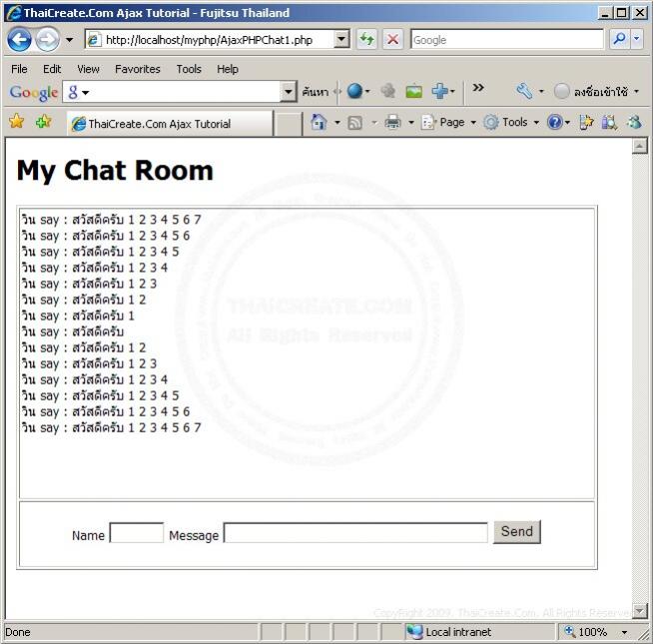Open the 100% zoom level dropdown
The image size is (653, 644).
tap(624, 632)
